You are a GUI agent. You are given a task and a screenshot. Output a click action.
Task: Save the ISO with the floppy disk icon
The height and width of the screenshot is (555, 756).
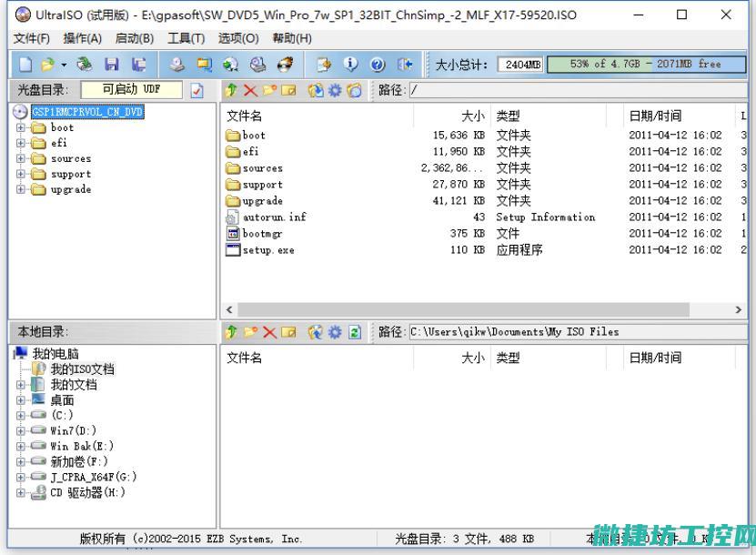click(x=112, y=64)
